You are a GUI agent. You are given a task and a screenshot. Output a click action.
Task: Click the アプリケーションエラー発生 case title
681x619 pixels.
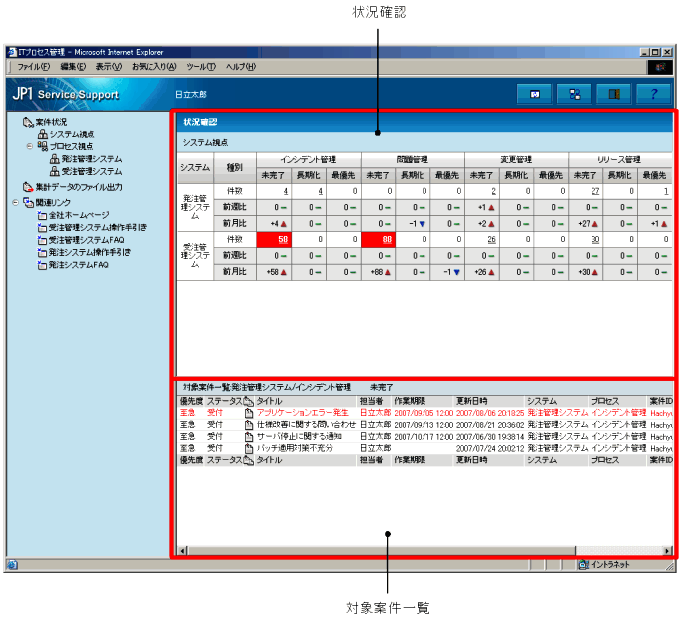(302, 413)
